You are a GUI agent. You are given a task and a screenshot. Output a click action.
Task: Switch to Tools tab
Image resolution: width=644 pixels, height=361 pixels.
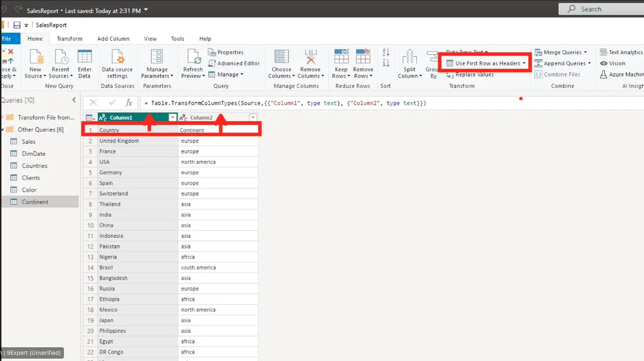pos(178,39)
